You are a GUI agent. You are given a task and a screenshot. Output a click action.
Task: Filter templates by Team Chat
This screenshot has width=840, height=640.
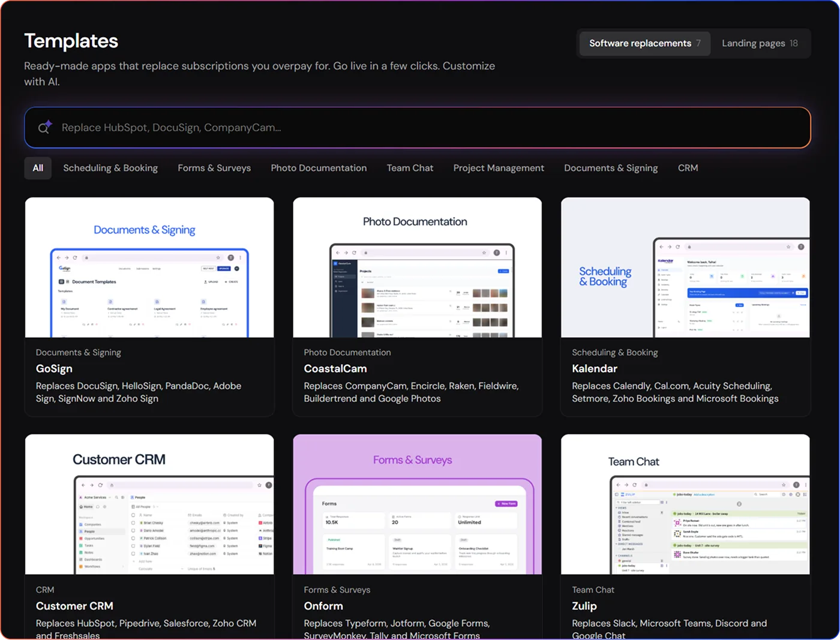[x=410, y=168]
